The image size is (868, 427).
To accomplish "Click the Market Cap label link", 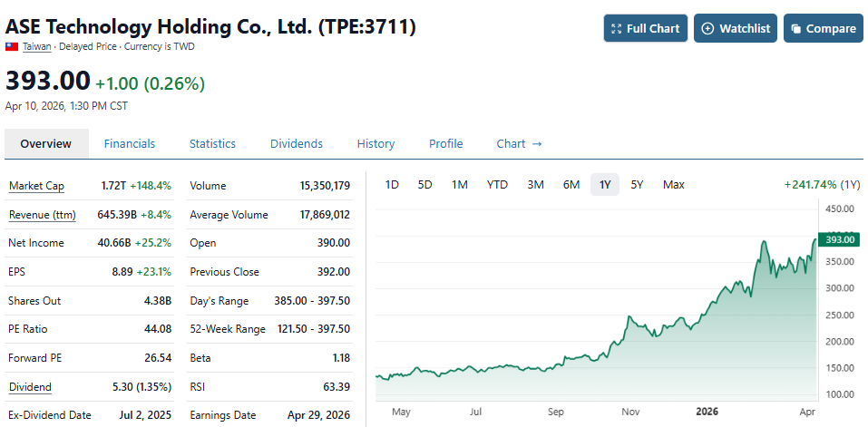I will pyautogui.click(x=36, y=186).
